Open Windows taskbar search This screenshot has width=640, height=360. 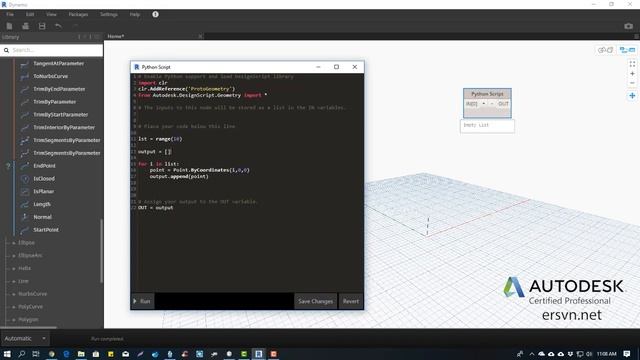click(22, 354)
